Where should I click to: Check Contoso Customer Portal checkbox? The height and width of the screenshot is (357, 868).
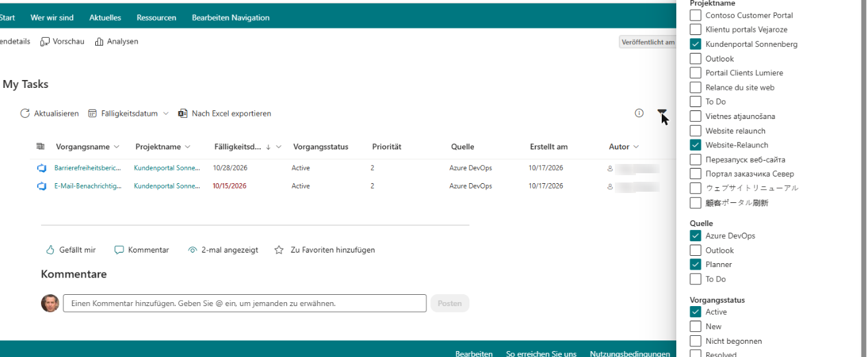pyautogui.click(x=695, y=15)
